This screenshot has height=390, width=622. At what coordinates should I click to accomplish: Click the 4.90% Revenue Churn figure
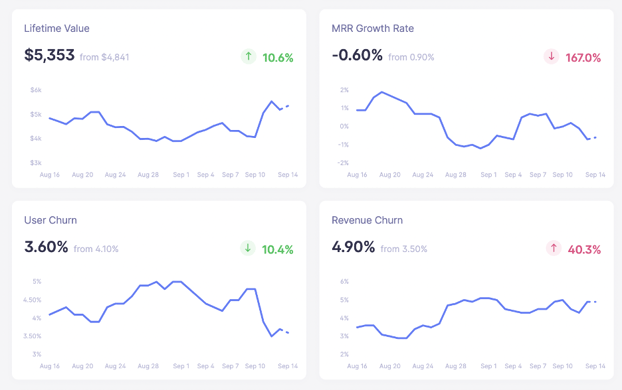coord(353,247)
